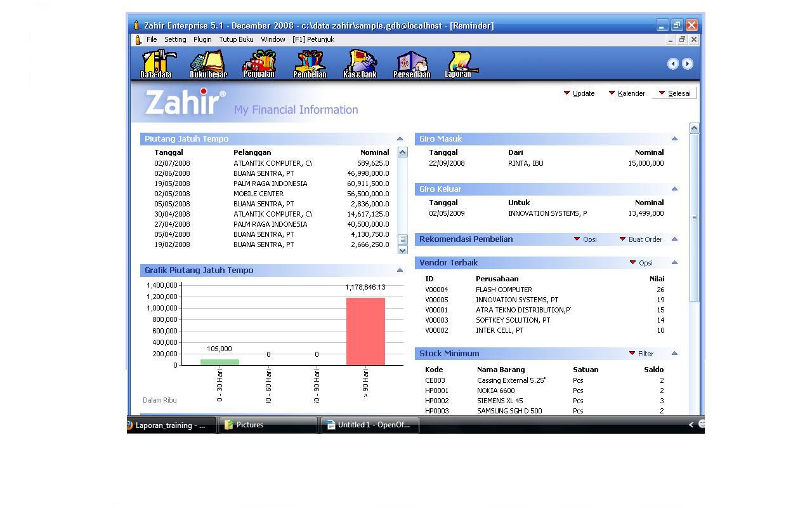
Task: Click Buat Order in Rekomendasi Pembelian
Action: (x=641, y=239)
